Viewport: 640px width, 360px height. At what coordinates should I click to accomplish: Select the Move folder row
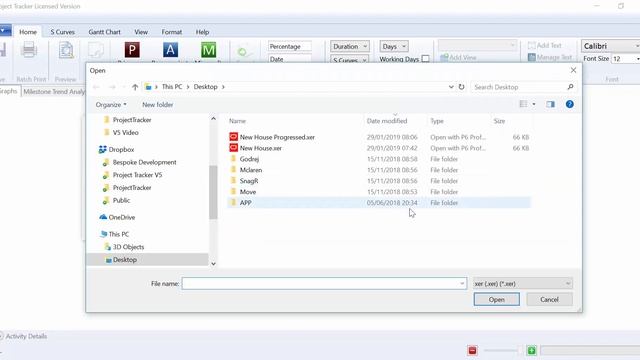379,192
